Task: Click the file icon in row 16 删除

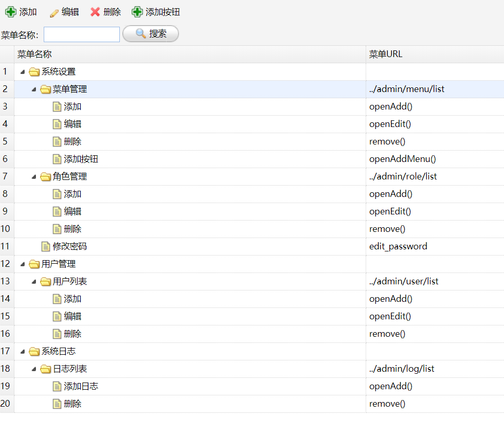Action: click(57, 334)
